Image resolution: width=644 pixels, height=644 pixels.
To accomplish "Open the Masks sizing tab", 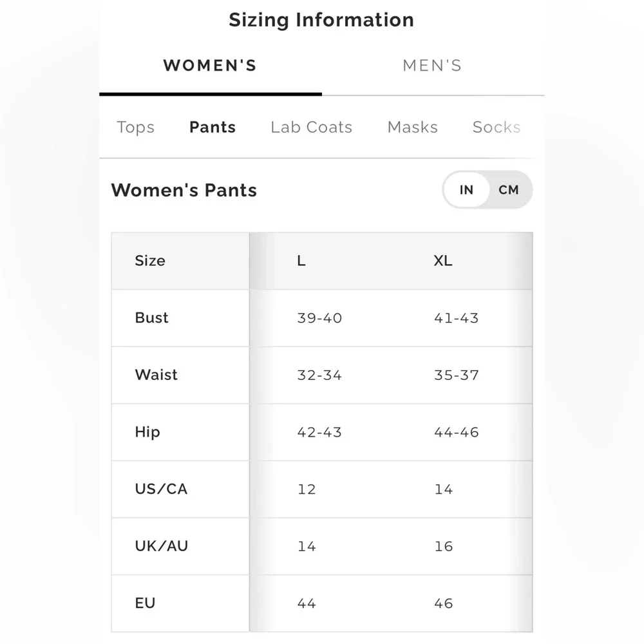I will click(412, 128).
